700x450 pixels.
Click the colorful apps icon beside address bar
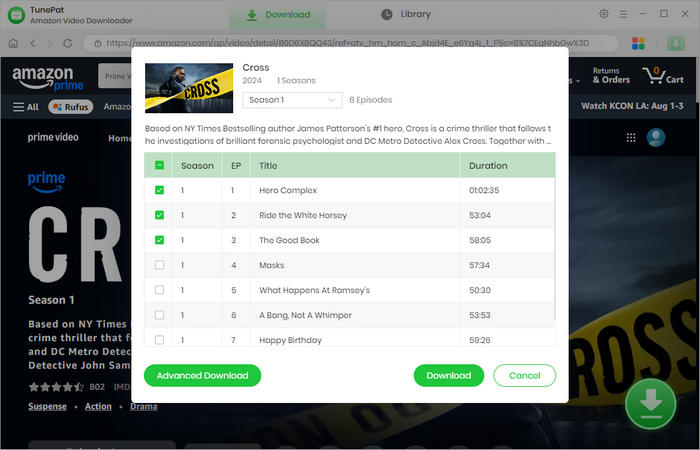pos(639,43)
